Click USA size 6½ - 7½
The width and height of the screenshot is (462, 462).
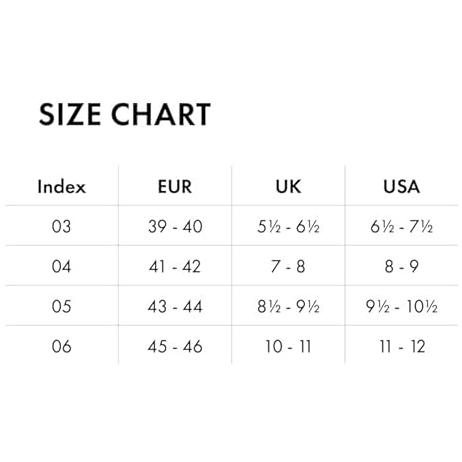[x=401, y=227]
